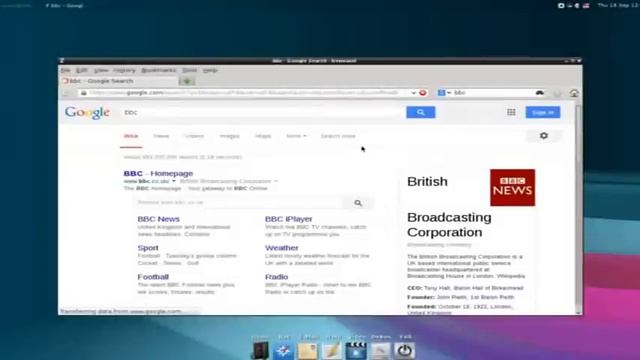Screen dimensions: 640x360
Task: Click the red stop-loading icon in address bar
Action: click(x=423, y=93)
